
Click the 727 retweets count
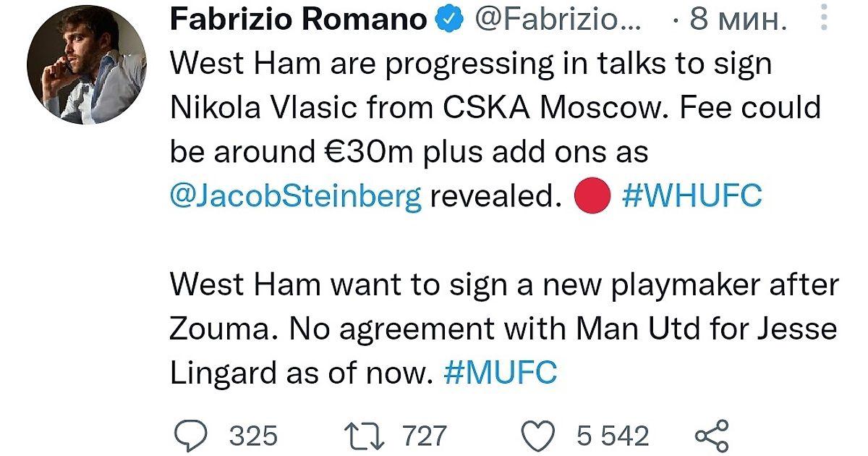click(x=425, y=436)
